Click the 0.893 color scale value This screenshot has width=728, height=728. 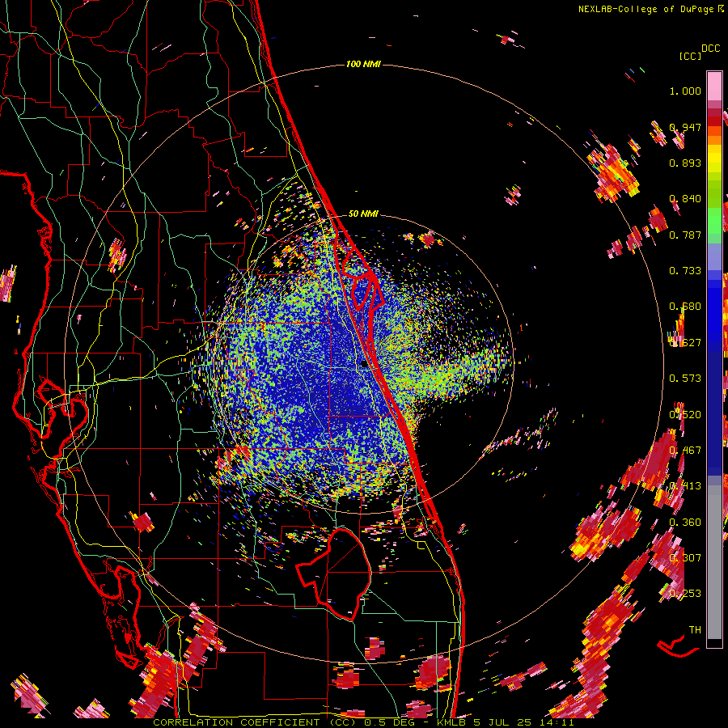[685, 163]
